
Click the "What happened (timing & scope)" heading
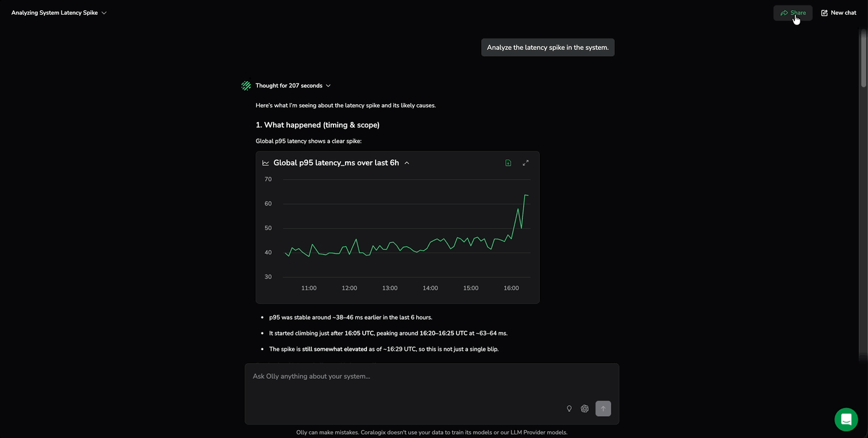(x=318, y=125)
